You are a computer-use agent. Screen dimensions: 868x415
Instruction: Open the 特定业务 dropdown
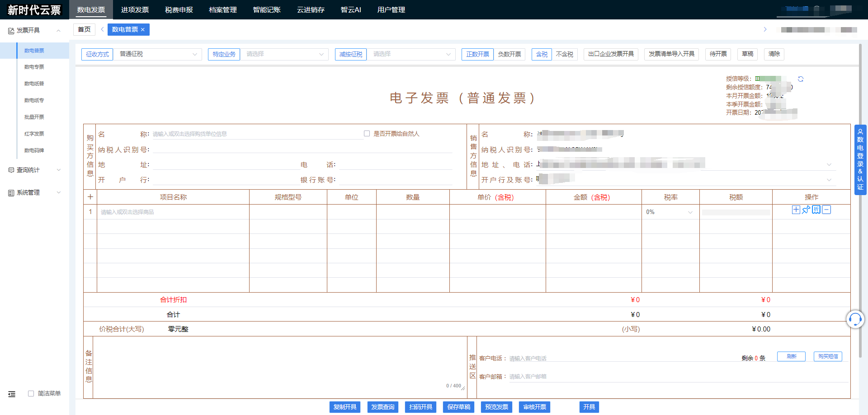[x=284, y=54]
